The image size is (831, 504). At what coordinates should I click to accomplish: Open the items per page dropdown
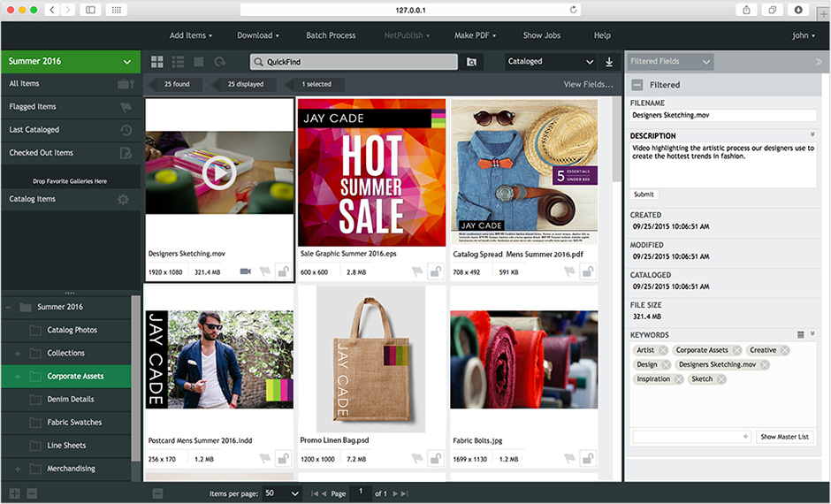282,493
